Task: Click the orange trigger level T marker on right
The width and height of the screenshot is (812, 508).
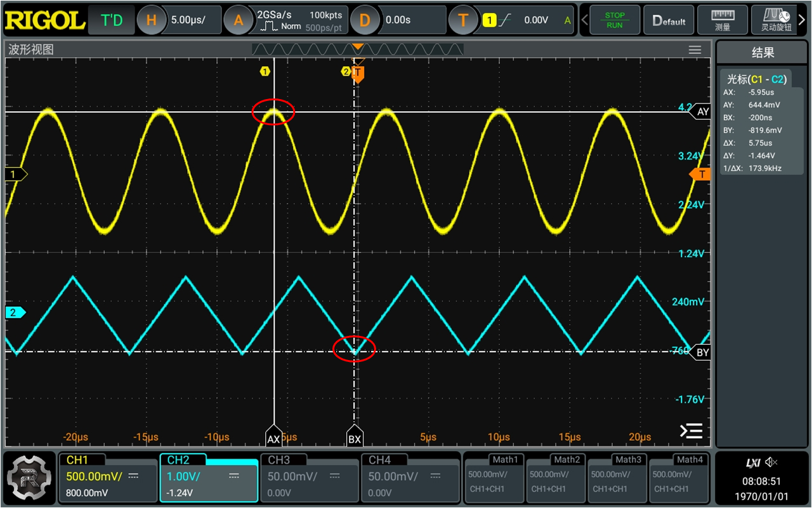Action: coord(700,175)
